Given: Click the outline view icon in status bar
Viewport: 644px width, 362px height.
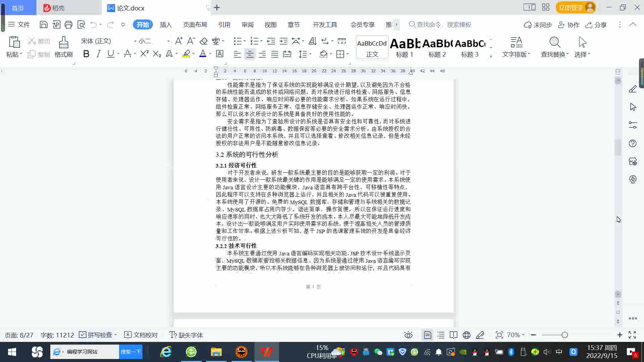Looking at the screenshot, I should coord(441,335).
